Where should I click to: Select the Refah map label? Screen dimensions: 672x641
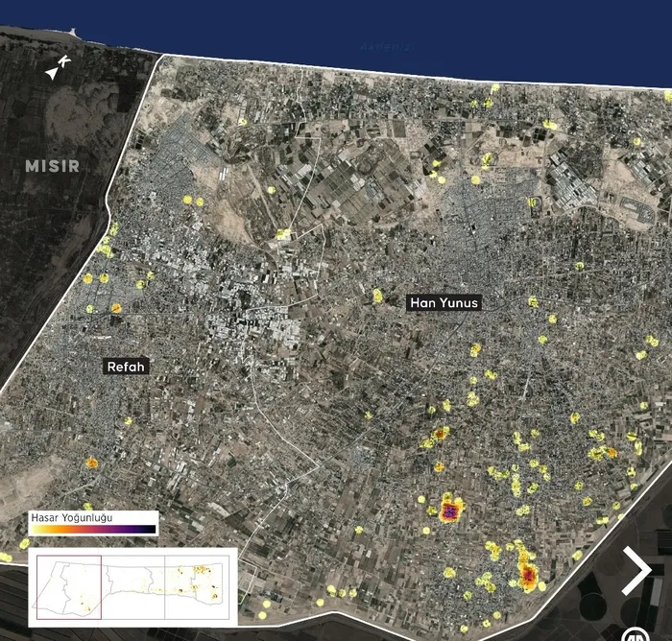tap(128, 367)
